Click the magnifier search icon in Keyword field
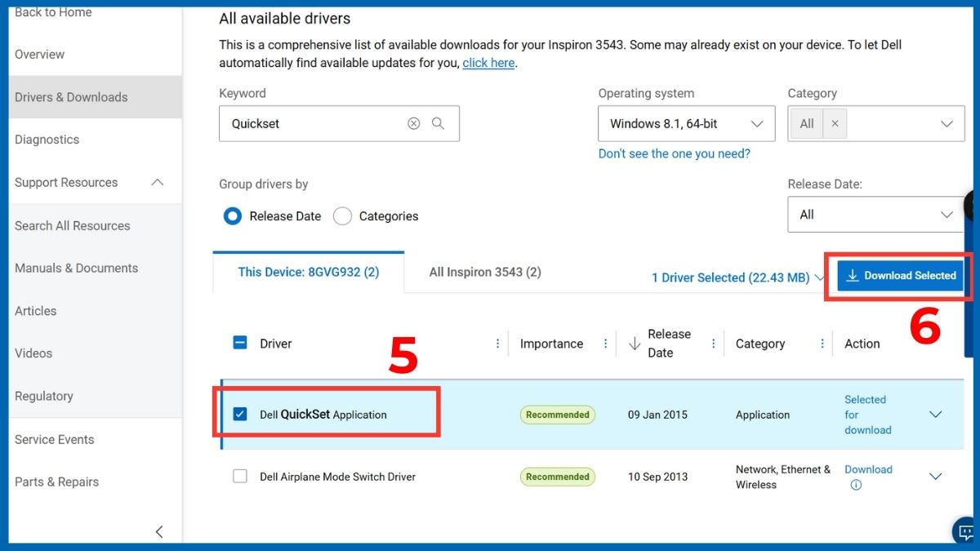Viewport: 980px width, 551px height. pyautogui.click(x=438, y=123)
